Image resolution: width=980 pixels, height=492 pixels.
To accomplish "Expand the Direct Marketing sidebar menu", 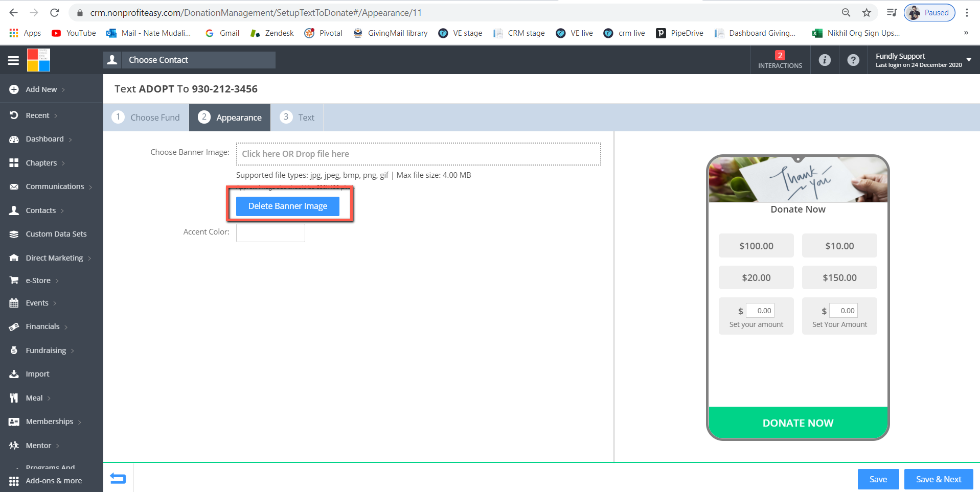I will [x=54, y=258].
